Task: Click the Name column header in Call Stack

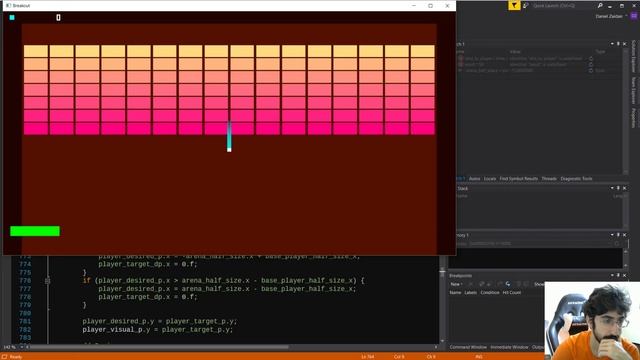Action: click(462, 196)
